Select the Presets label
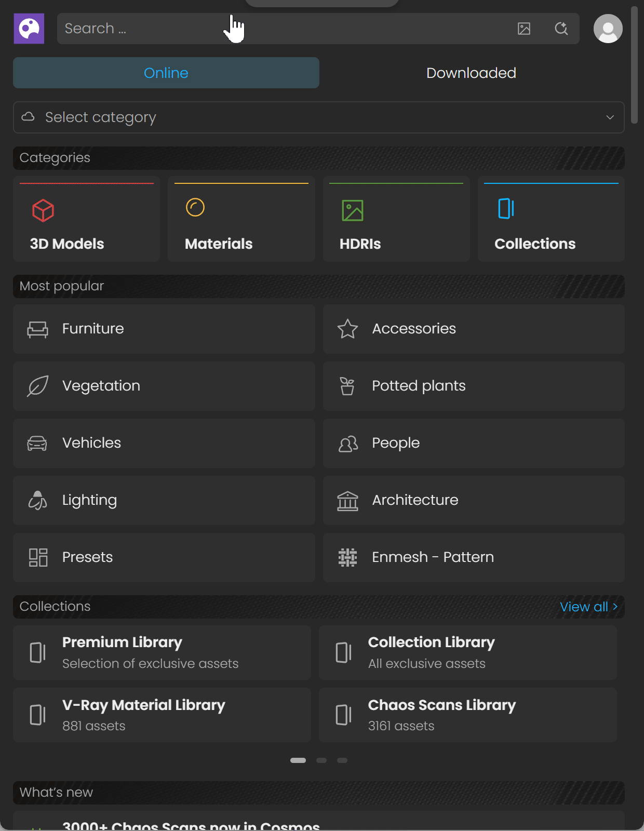Viewport: 644px width, 831px height. pos(87,557)
